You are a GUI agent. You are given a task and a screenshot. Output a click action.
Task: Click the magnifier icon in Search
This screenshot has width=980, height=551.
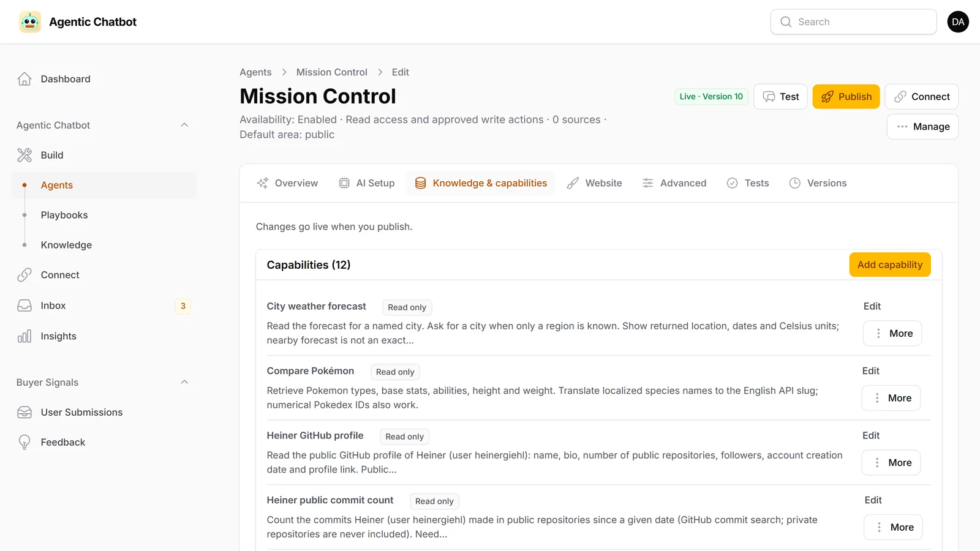(786, 22)
